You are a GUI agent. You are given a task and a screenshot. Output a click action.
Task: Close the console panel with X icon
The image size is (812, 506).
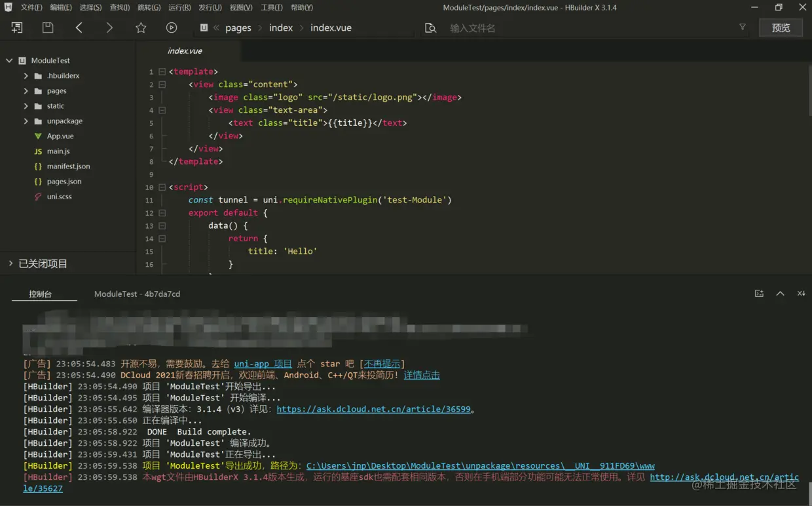click(x=801, y=294)
